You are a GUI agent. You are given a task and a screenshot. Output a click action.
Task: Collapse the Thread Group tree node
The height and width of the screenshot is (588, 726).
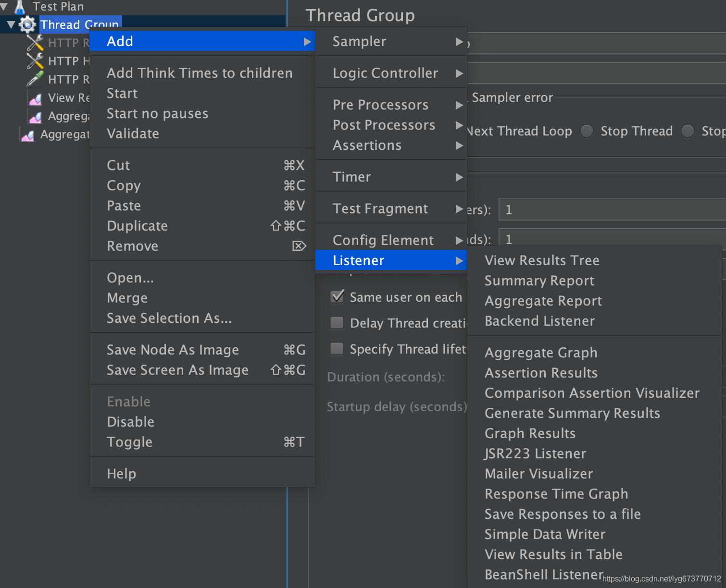click(11, 24)
